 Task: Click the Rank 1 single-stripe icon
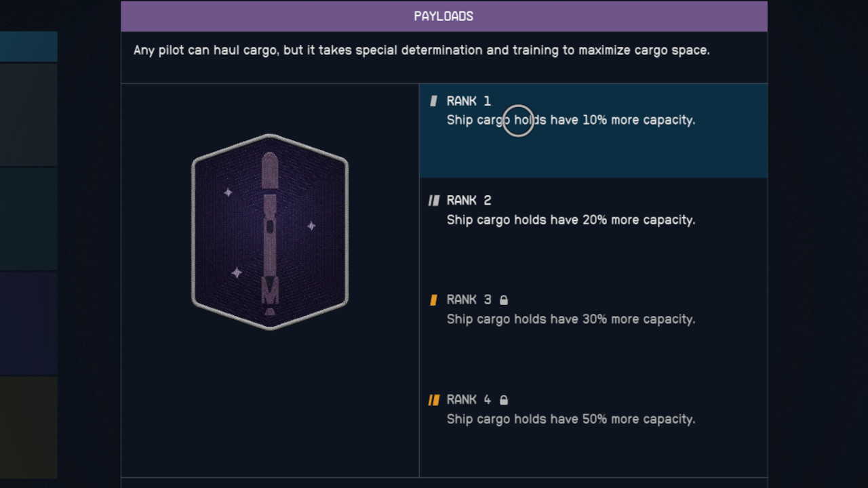click(434, 102)
